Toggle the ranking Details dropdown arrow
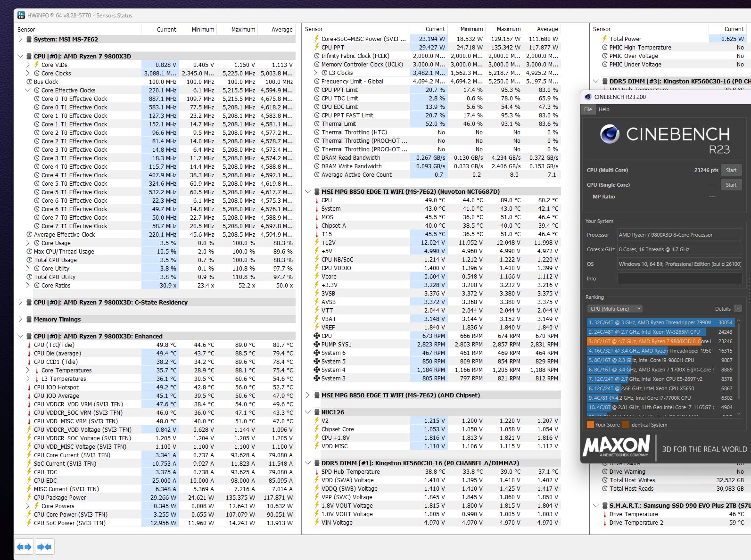 point(738,309)
